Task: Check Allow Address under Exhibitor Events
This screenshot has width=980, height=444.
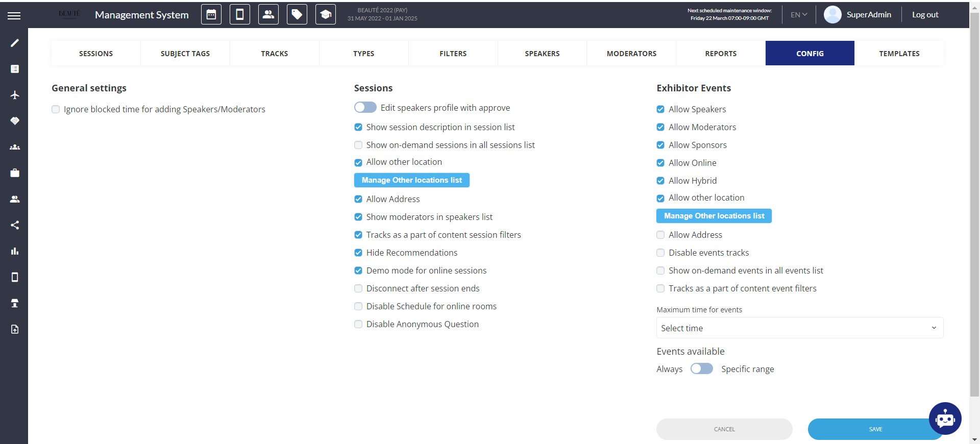Action: 660,235
